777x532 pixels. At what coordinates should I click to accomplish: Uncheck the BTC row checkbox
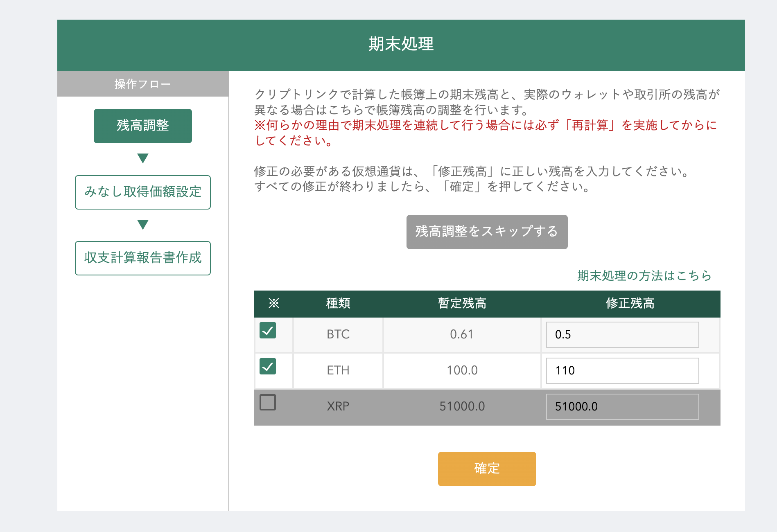[268, 330]
